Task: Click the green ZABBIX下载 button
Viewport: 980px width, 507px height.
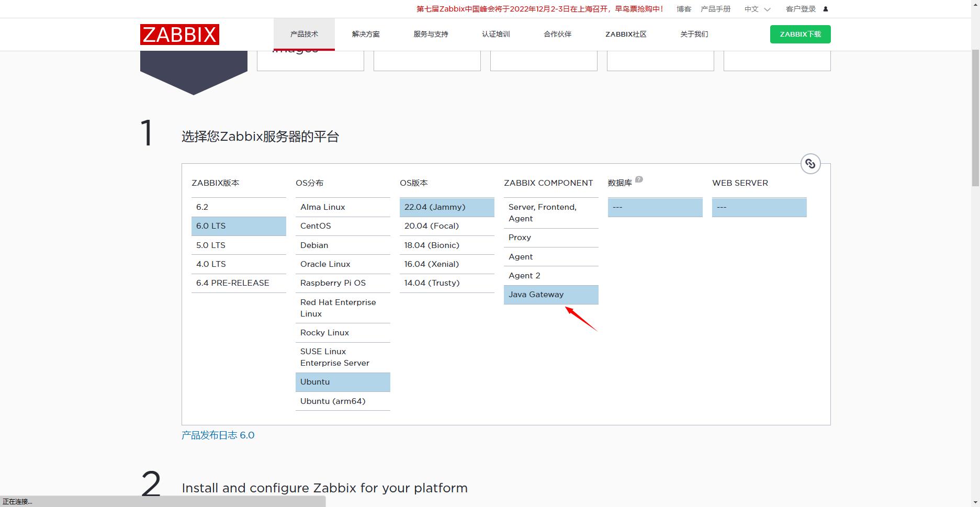Action: 800,35
